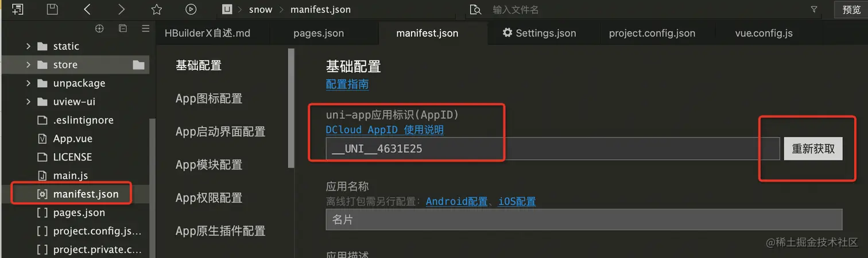
Task: Click the run play-circle icon
Action: tap(191, 9)
